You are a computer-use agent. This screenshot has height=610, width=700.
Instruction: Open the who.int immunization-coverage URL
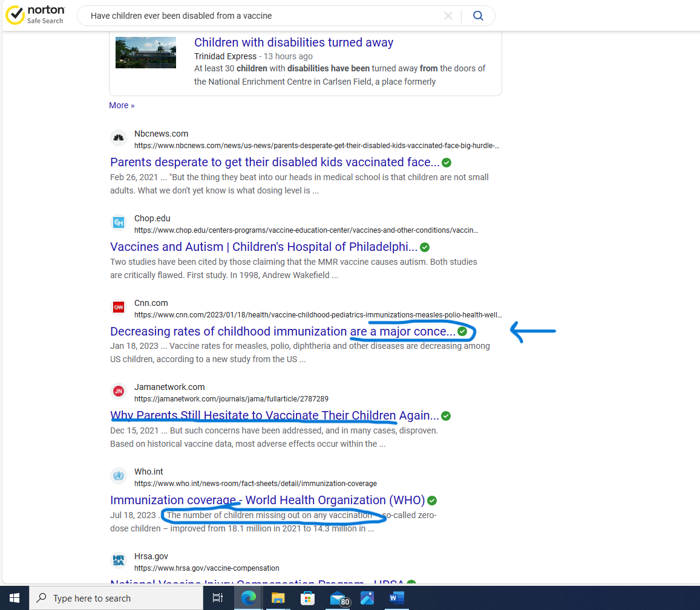pyautogui.click(x=255, y=483)
